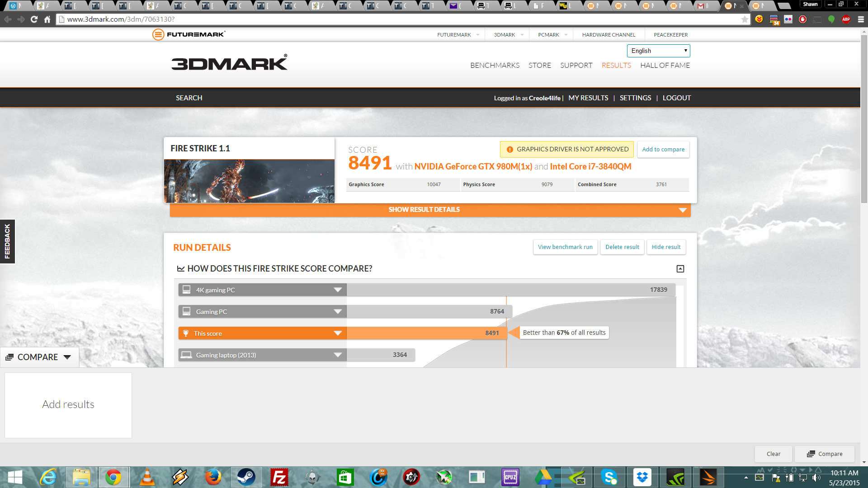The image size is (868, 488).
Task: Click Add to compare button
Action: pos(663,150)
